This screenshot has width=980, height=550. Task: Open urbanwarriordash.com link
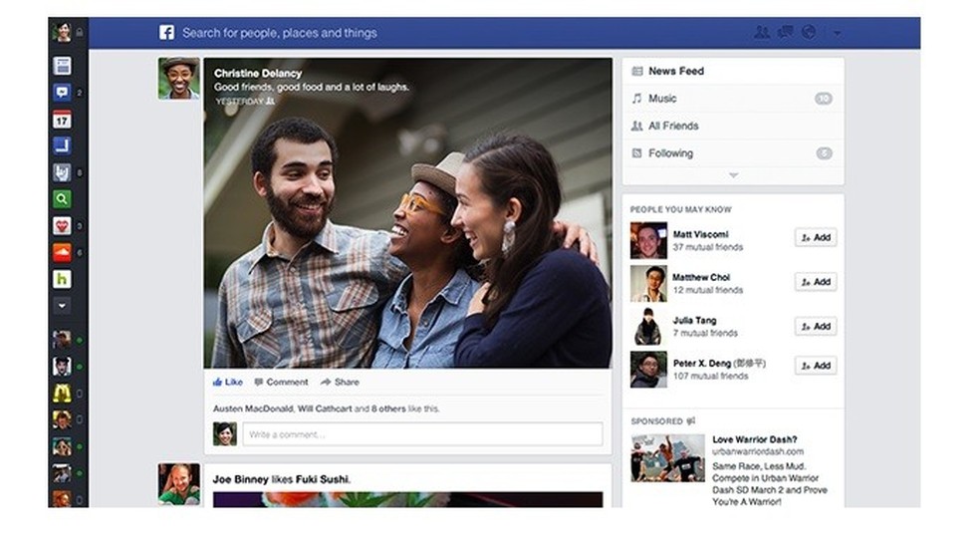click(758, 451)
